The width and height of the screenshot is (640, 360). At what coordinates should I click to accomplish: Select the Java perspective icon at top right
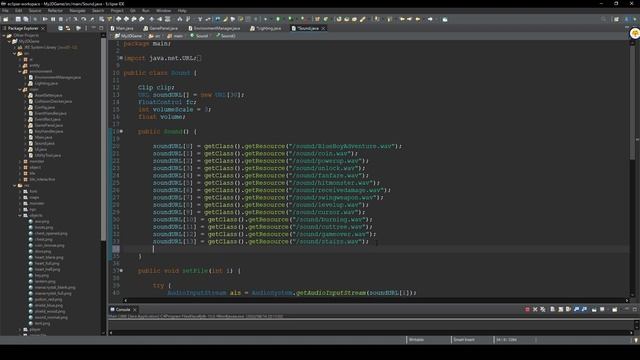coord(627,19)
